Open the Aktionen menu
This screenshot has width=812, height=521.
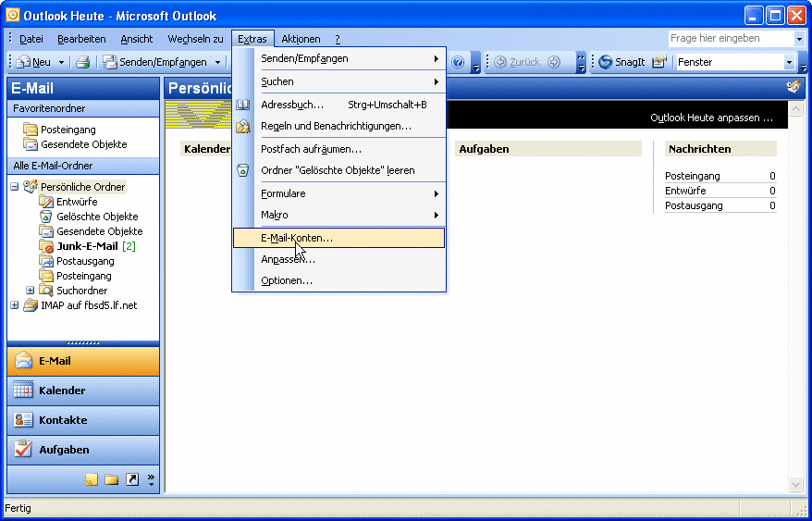click(301, 39)
